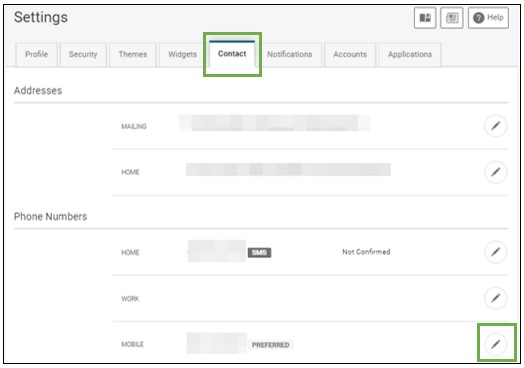The height and width of the screenshot is (368, 524).
Task: Click the blurred Mailing address value
Action: (275, 123)
